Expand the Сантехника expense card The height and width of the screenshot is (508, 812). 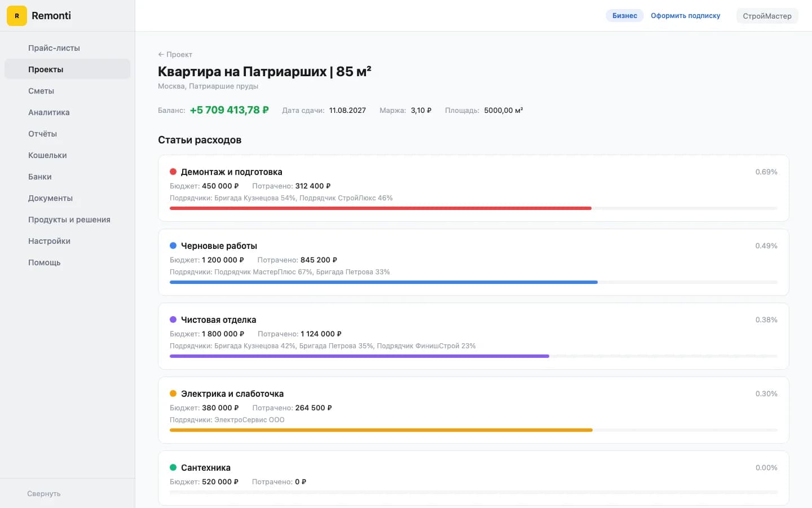pyautogui.click(x=473, y=477)
